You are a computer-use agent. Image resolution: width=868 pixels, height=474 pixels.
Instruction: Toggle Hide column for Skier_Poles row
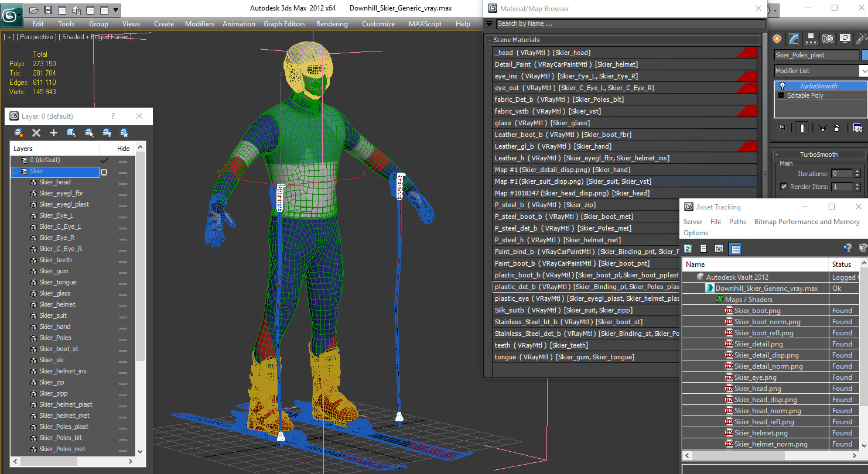(123, 338)
